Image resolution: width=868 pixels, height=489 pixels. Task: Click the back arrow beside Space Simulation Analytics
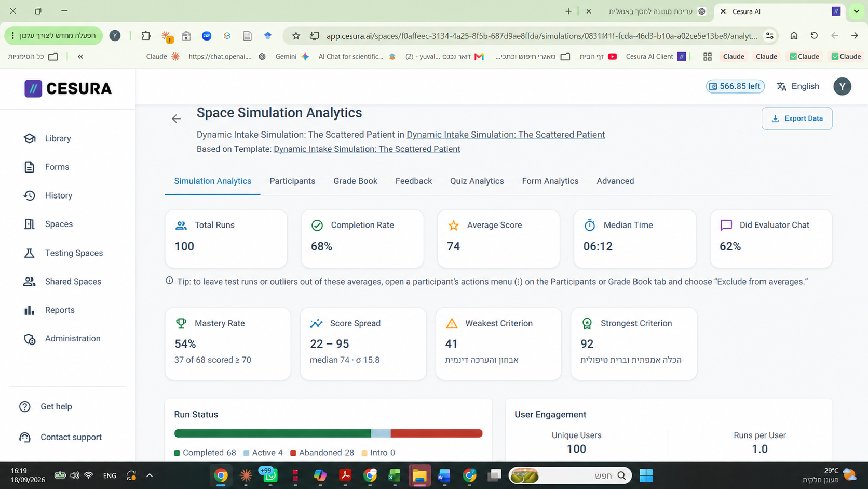point(177,119)
